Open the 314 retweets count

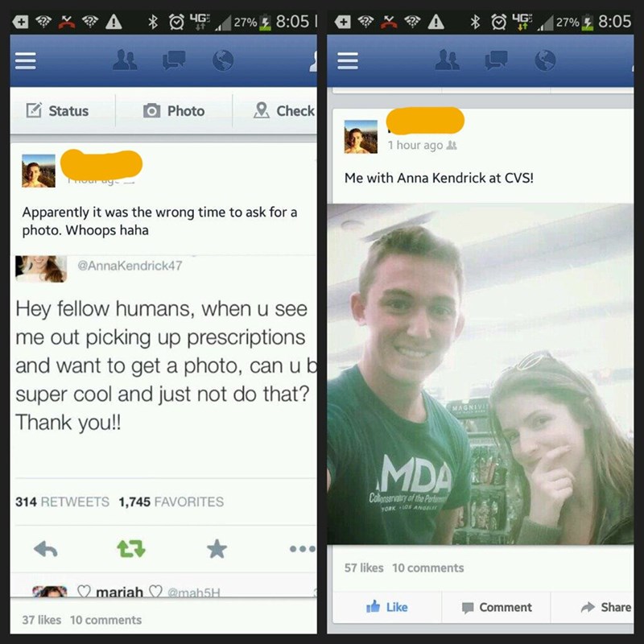click(x=63, y=502)
